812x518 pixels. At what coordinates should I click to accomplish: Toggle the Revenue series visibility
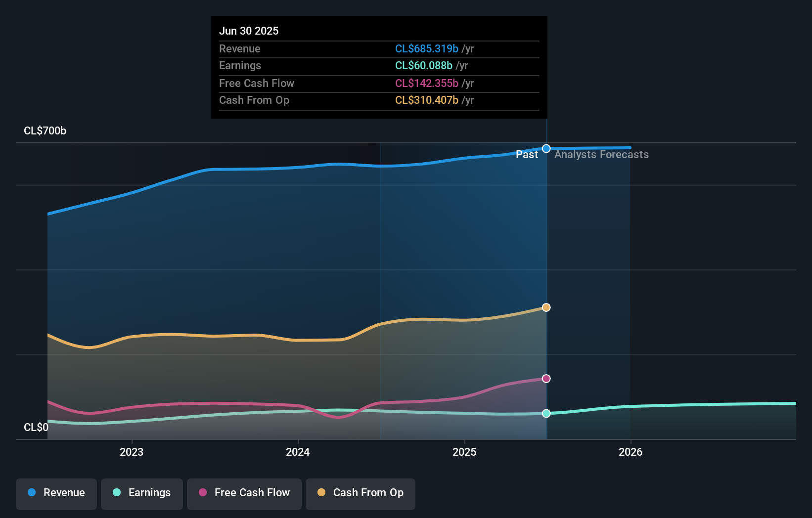[x=56, y=494]
